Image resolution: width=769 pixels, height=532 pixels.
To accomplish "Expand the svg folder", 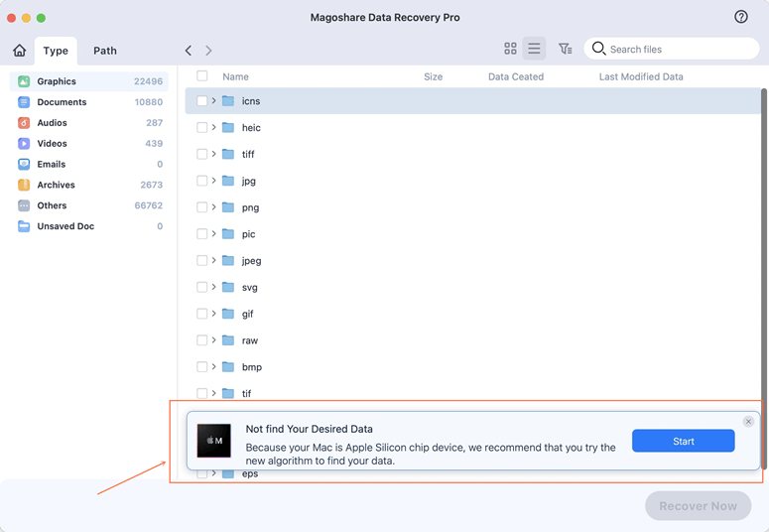I will tap(213, 287).
